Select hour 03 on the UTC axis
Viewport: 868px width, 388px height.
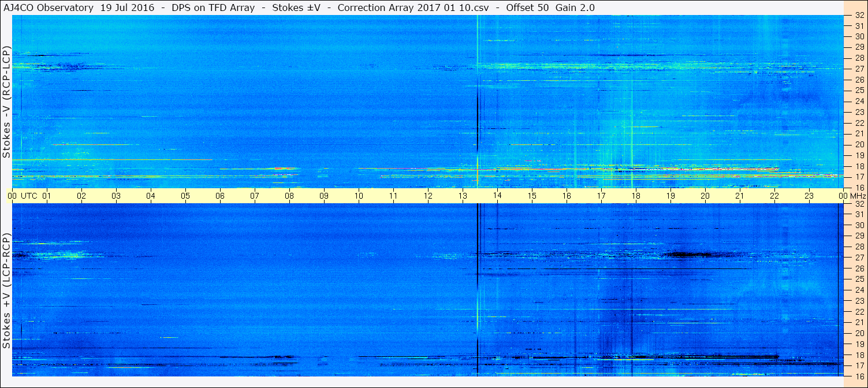point(116,196)
